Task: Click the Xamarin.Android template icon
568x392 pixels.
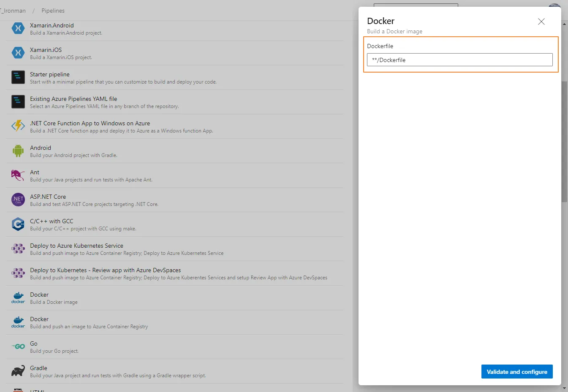Action: 18,29
